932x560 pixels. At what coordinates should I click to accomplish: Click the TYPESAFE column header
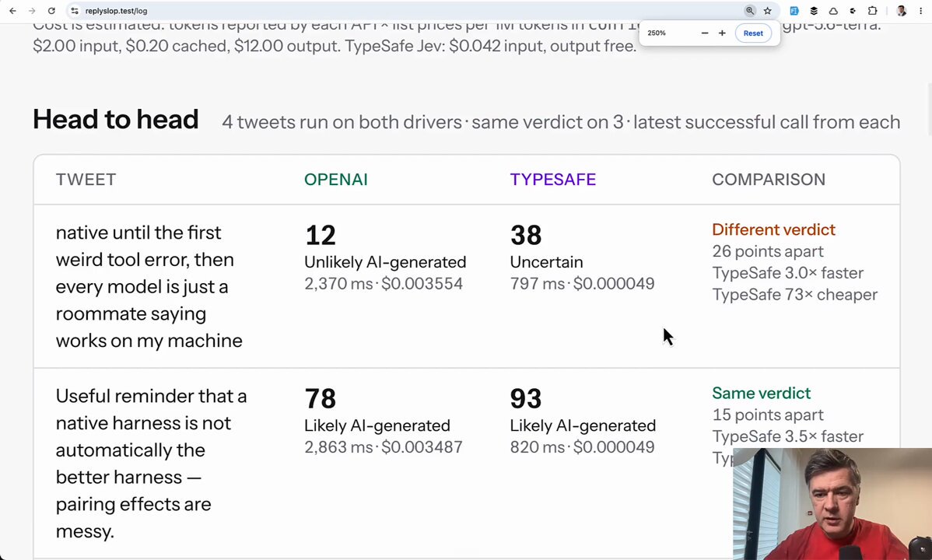[553, 180]
